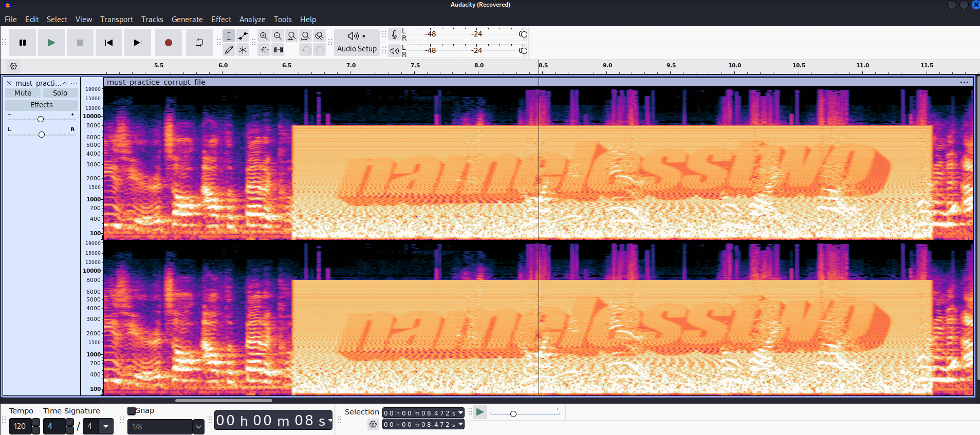Select the Selection (I-beam) tool

pyautogui.click(x=229, y=35)
